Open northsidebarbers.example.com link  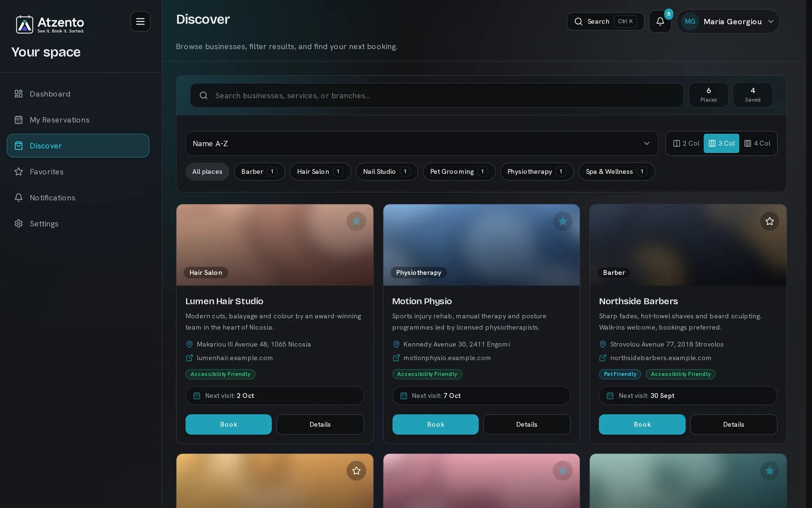coord(661,358)
